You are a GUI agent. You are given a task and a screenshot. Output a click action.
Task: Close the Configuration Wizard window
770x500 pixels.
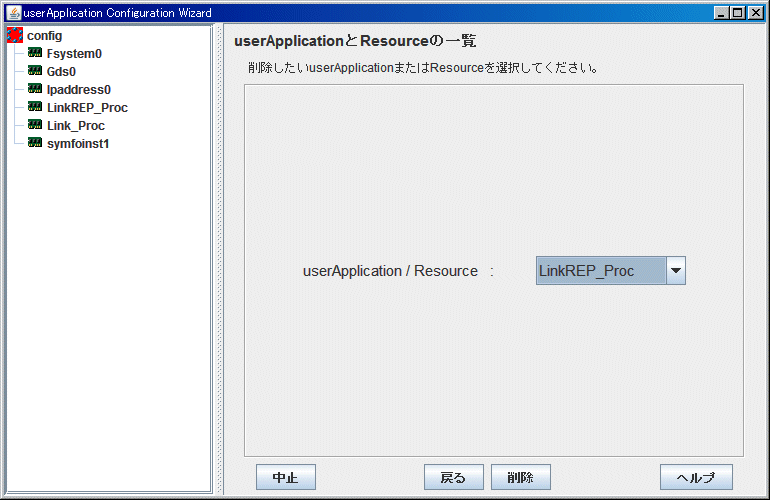[x=755, y=13]
